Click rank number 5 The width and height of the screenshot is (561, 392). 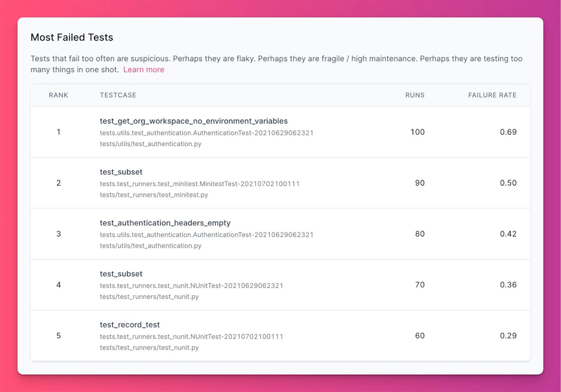[58, 335]
